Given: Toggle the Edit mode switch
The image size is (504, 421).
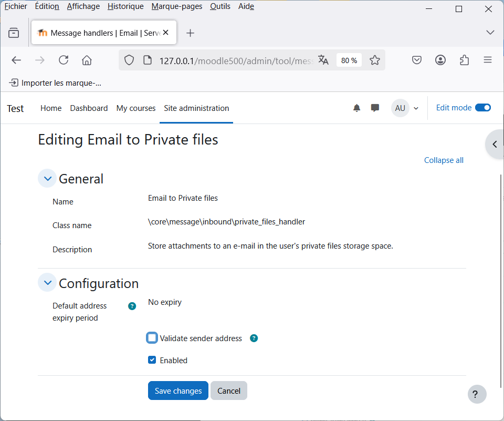Looking at the screenshot, I should pos(483,108).
